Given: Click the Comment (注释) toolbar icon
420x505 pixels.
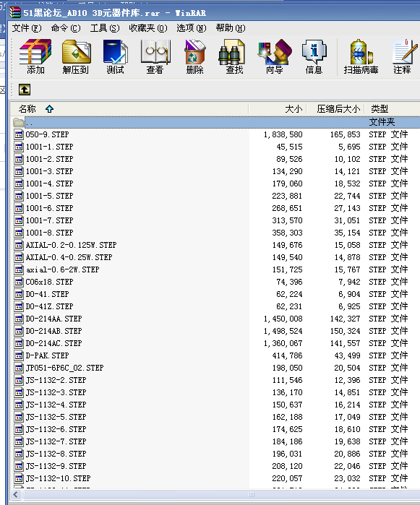Looking at the screenshot, I should pyautogui.click(x=403, y=56).
